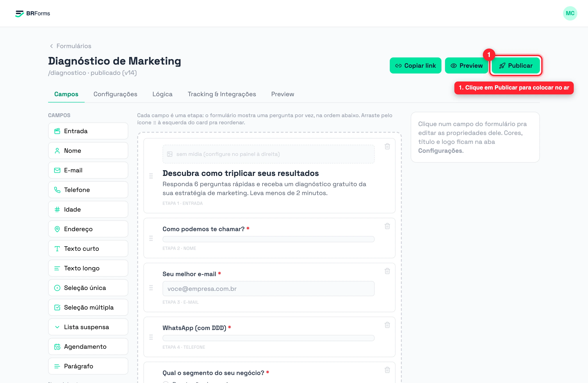Viewport: 588px width, 383px height.
Task: Open the Tracking & Integrações tab
Action: (x=222, y=94)
